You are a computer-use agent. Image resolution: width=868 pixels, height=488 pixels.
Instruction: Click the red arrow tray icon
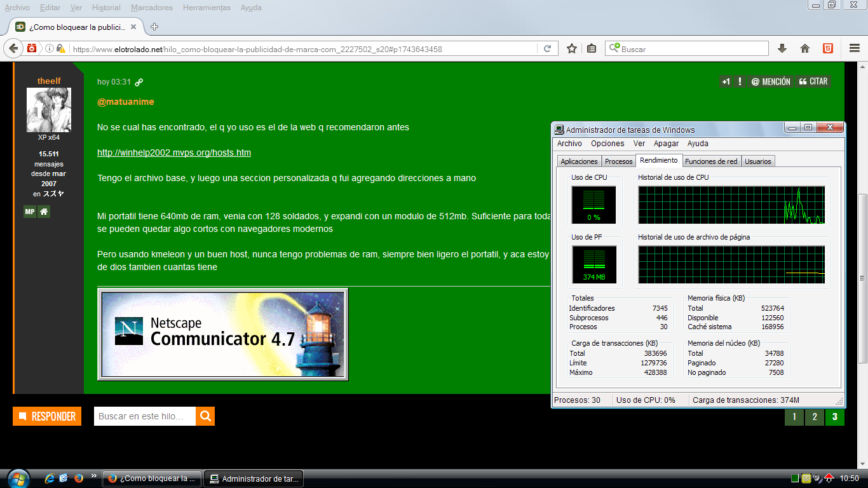(829, 478)
